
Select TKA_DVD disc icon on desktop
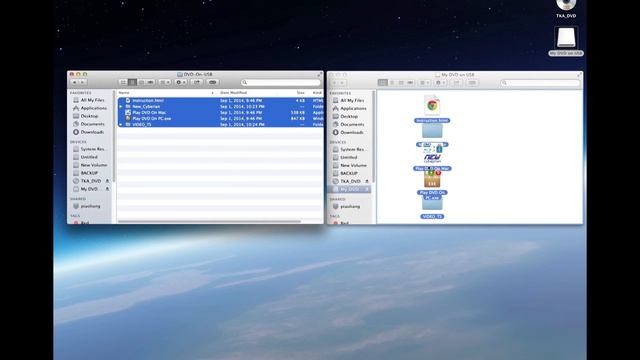point(566,5)
